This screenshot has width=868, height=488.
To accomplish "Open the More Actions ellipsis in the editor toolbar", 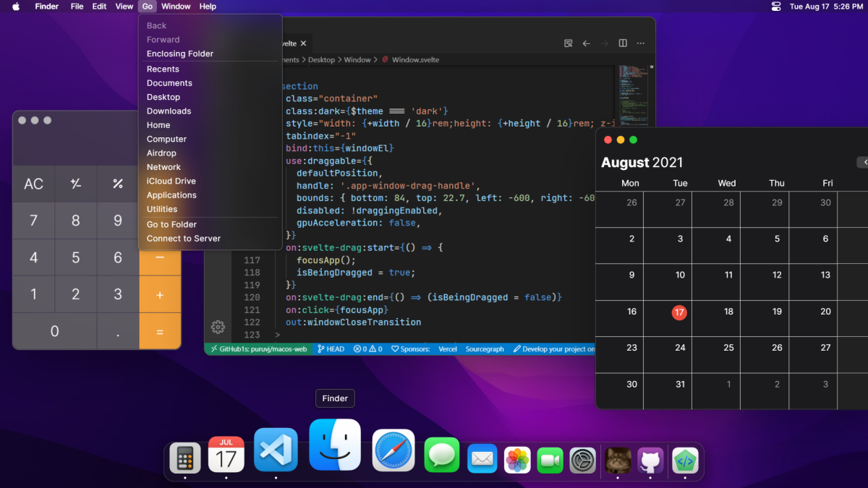I will pos(640,43).
